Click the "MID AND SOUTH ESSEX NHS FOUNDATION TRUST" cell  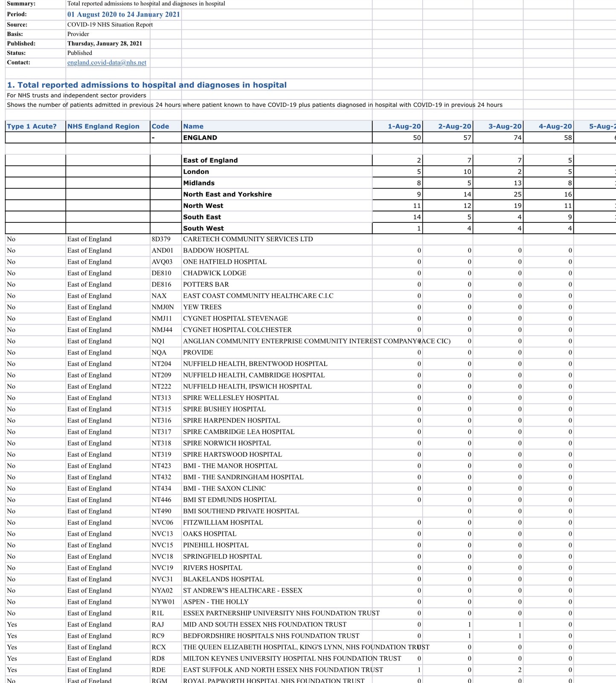point(264,625)
